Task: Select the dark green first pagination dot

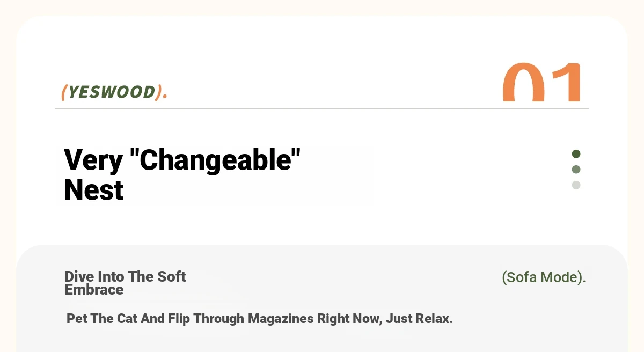Action: 576,154
